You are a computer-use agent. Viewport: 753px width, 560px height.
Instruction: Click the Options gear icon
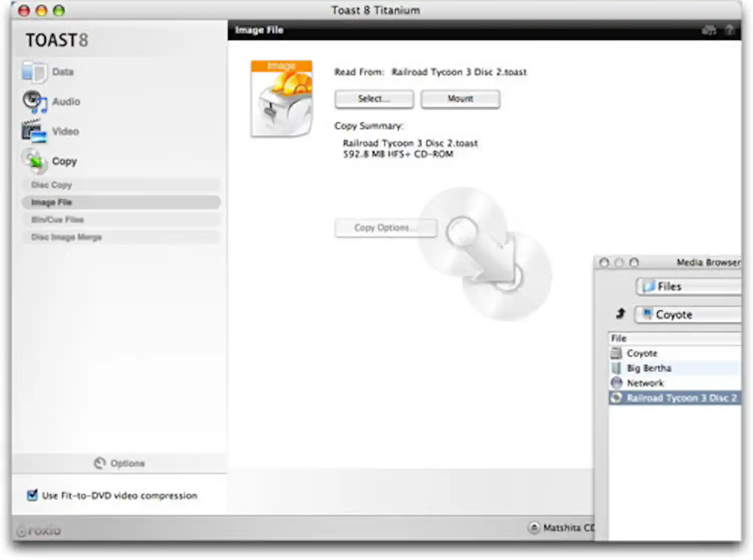pos(99,463)
